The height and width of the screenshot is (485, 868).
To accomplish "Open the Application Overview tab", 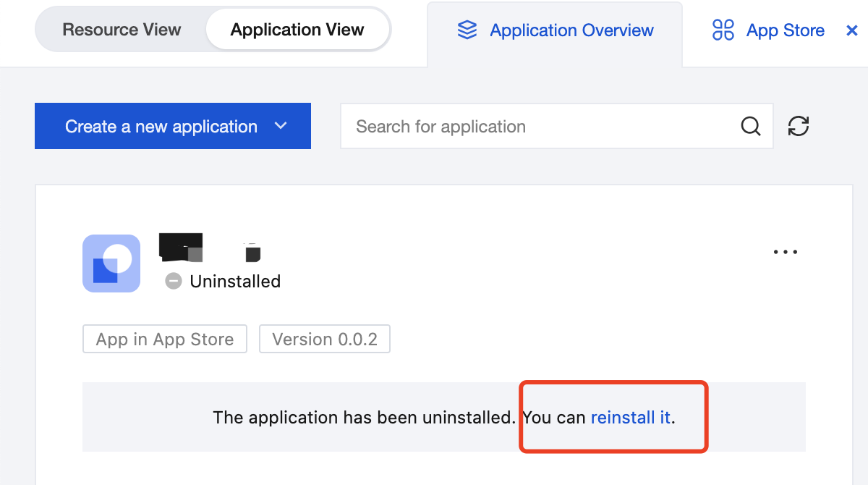I will coord(571,30).
